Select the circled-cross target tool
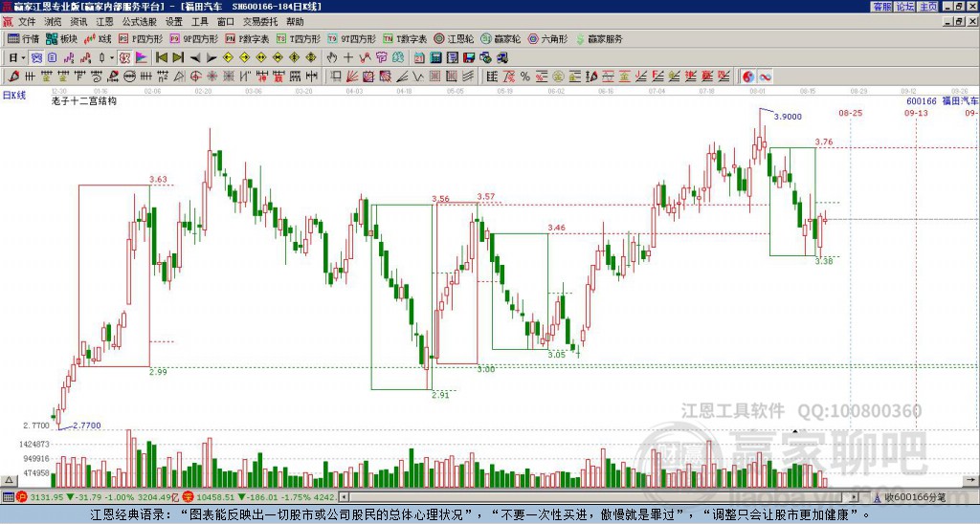Viewport: 980px width, 524px height. coord(195,76)
